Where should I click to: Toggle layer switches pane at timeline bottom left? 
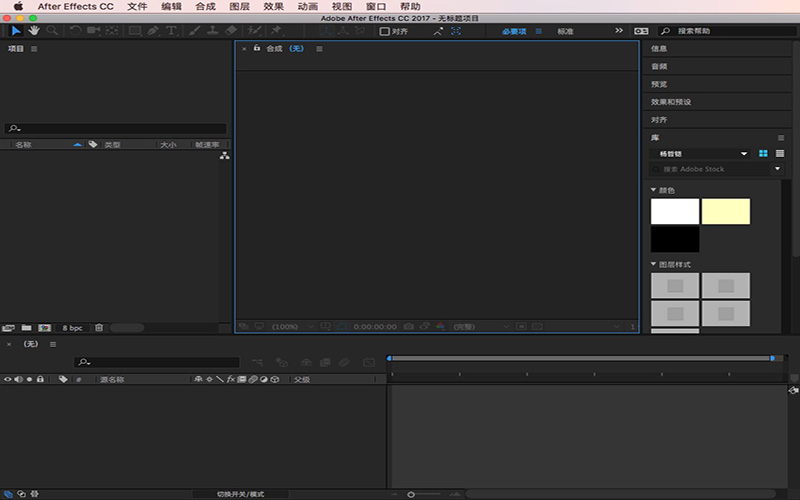coord(8,494)
